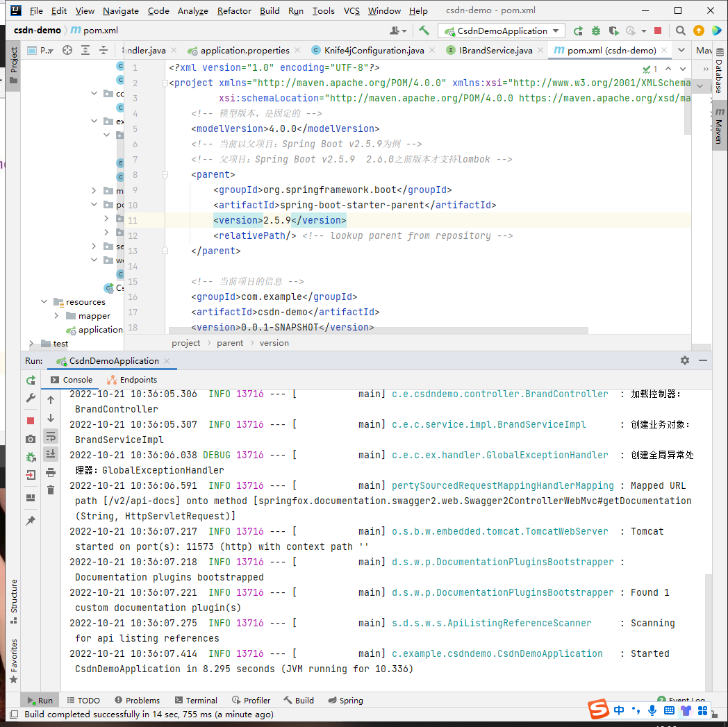Click the Build Project hammer icon
This screenshot has width=728, height=727.
424,31
